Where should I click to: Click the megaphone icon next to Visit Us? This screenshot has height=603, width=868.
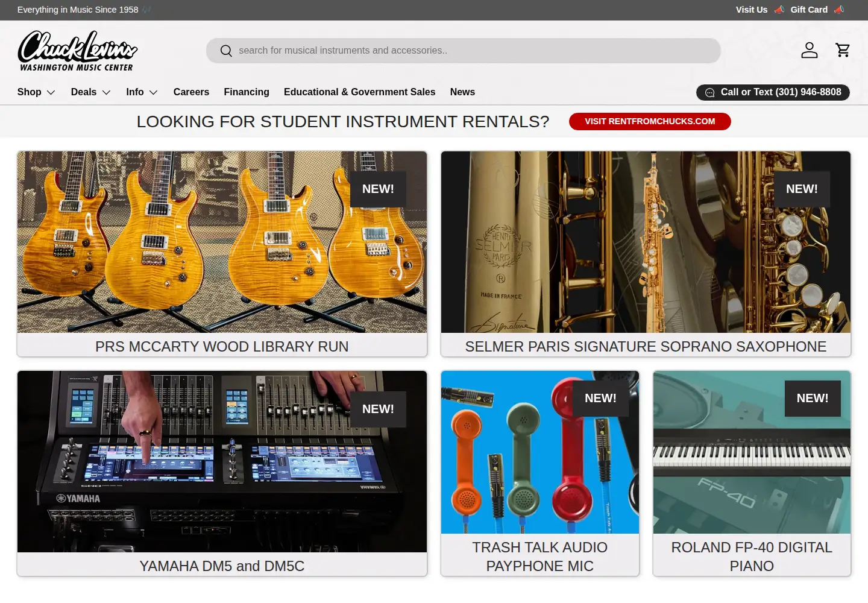point(779,10)
